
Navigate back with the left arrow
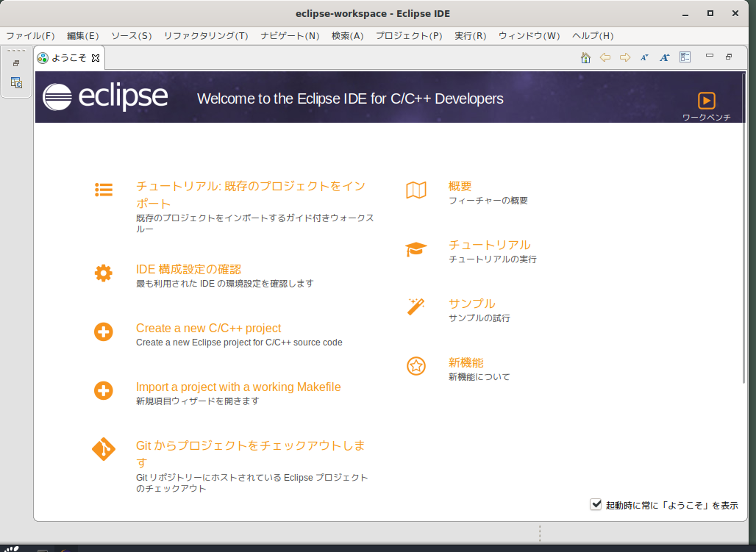click(x=605, y=58)
